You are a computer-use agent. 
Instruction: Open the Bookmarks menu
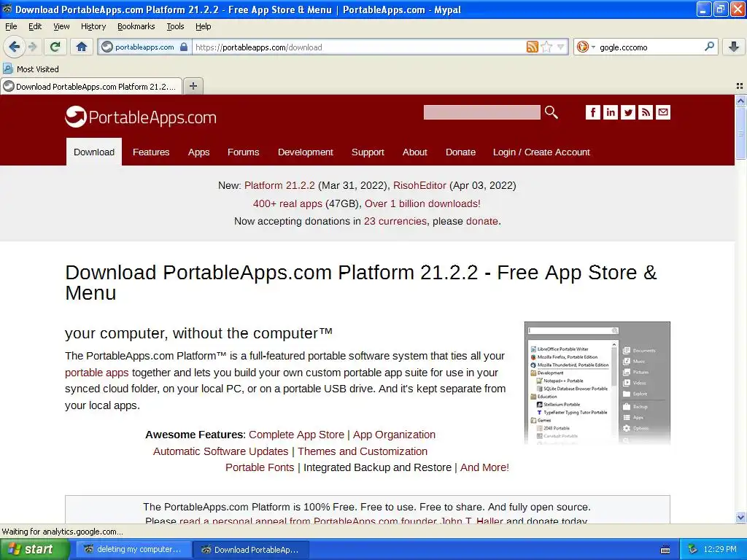tap(136, 26)
